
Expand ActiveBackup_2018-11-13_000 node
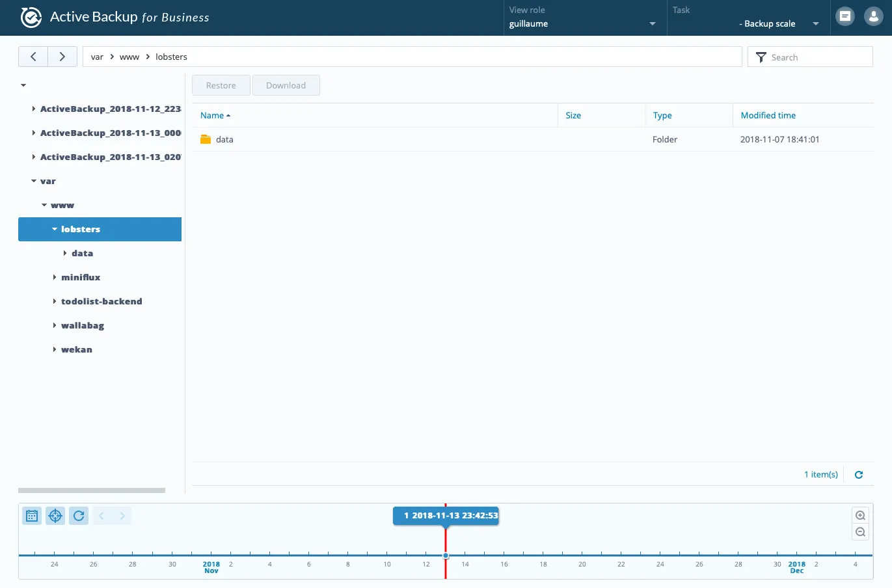coord(33,133)
